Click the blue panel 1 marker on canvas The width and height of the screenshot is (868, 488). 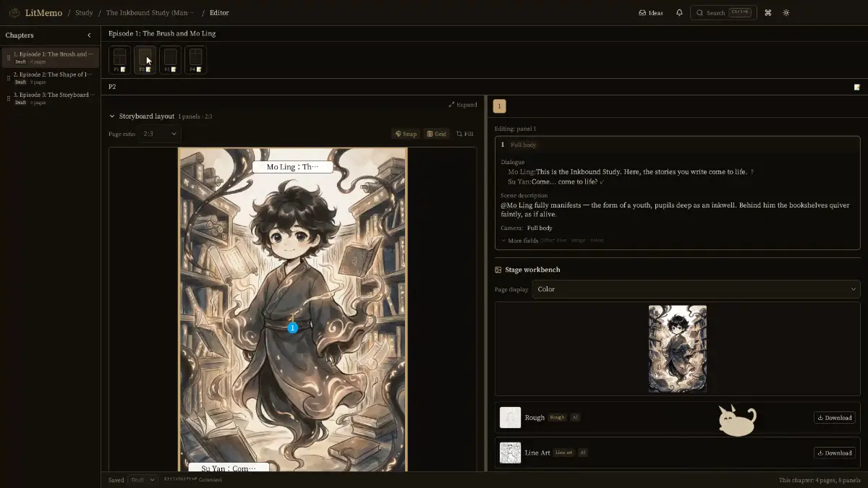[x=292, y=328]
